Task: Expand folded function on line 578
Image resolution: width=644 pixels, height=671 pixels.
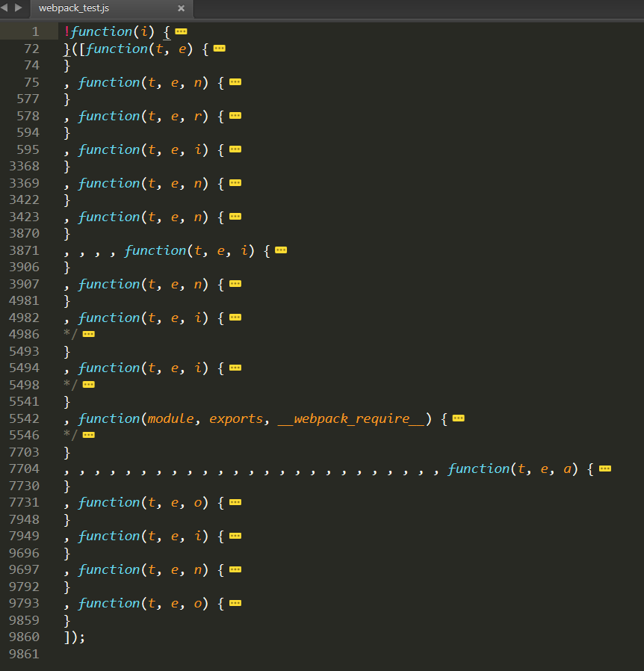Action: tap(235, 116)
